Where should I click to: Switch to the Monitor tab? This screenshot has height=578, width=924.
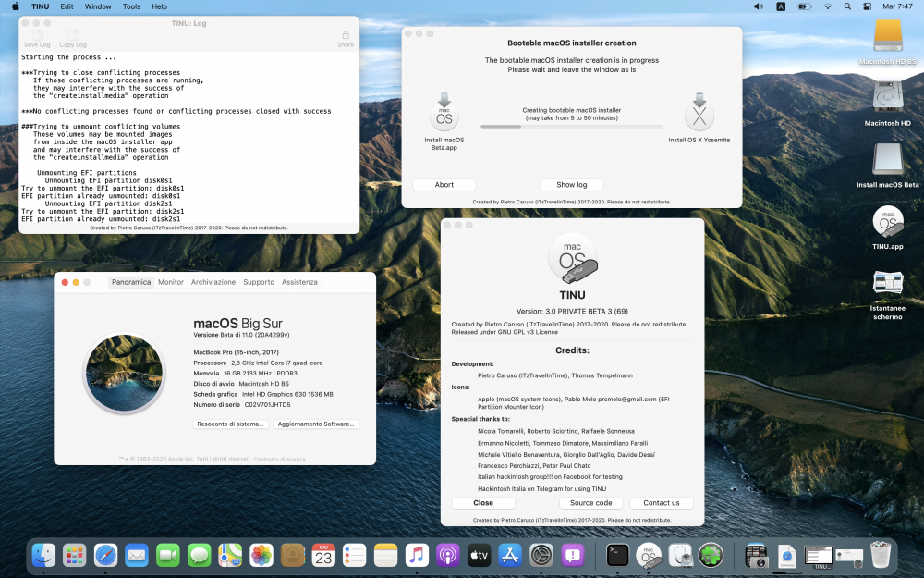pyautogui.click(x=171, y=282)
